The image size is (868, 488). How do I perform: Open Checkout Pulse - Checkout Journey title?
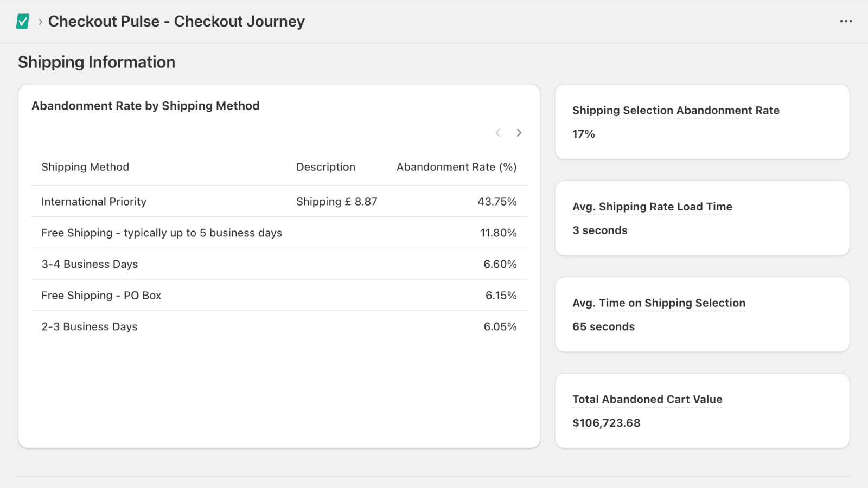tap(176, 22)
